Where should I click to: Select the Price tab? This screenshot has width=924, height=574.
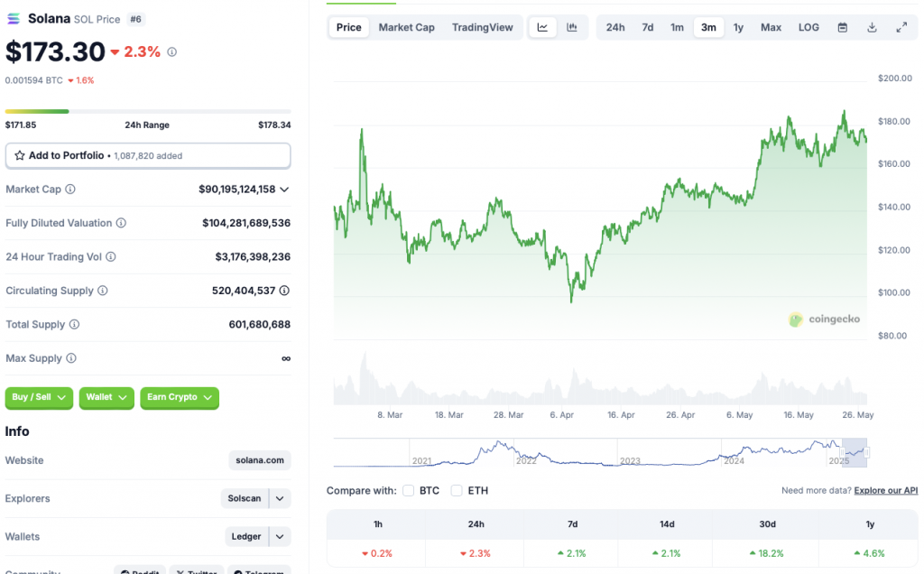point(349,27)
